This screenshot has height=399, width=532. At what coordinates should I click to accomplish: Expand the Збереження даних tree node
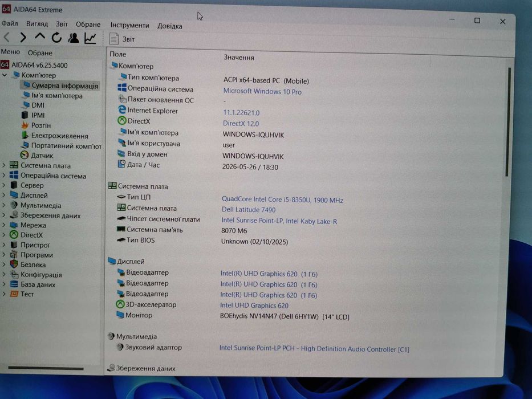[x=4, y=215]
